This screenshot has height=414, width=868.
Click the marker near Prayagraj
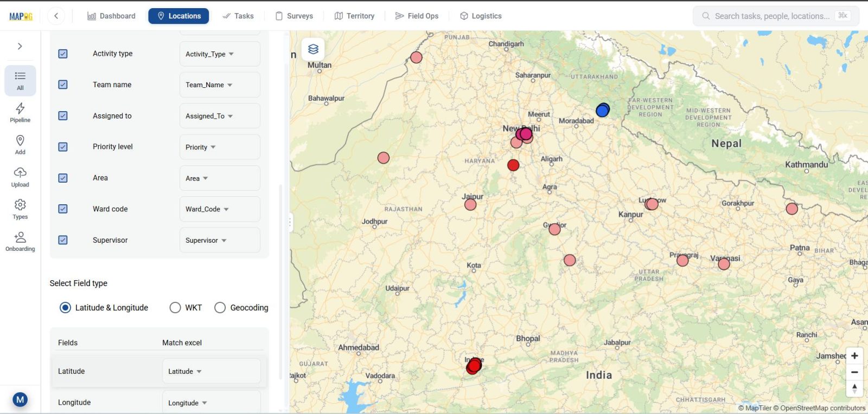coord(682,261)
